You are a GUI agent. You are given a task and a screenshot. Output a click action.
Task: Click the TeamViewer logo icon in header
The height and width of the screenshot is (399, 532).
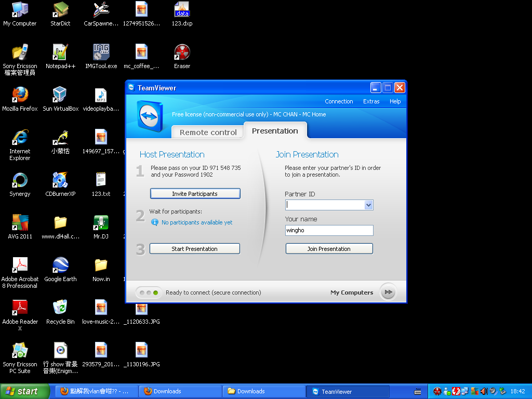click(151, 115)
